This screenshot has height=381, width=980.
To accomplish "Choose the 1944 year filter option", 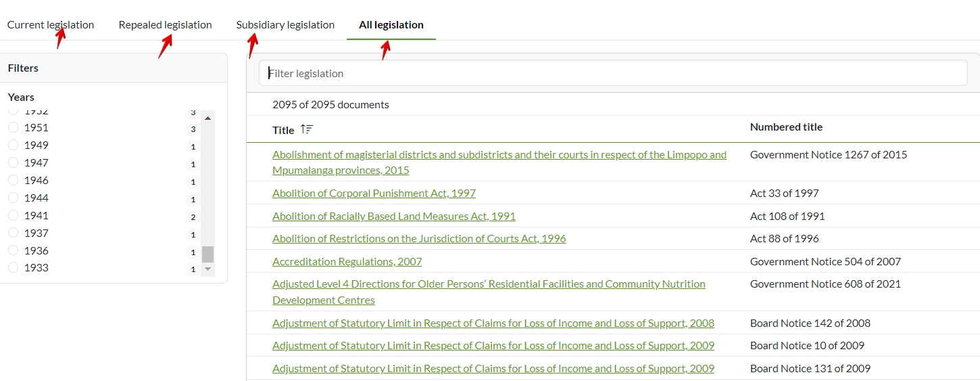I will tap(14, 198).
